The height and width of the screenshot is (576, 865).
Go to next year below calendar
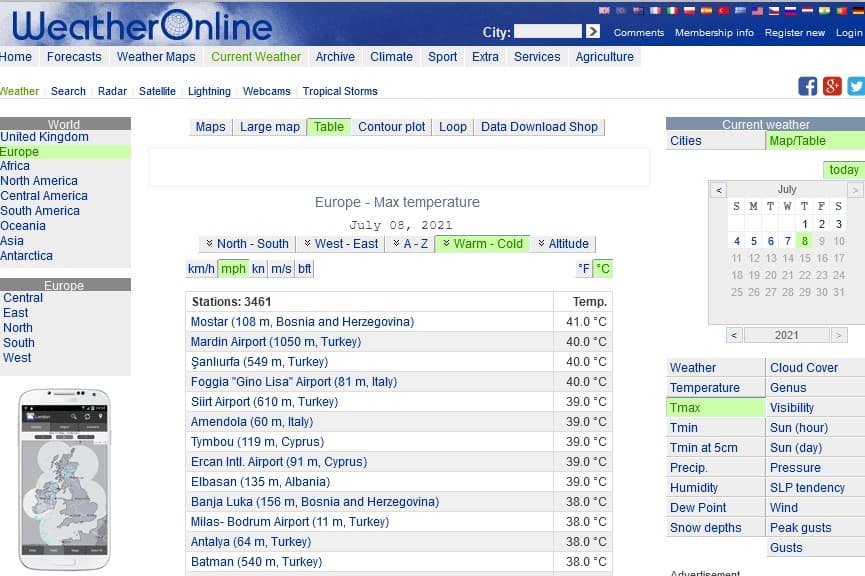click(x=839, y=335)
